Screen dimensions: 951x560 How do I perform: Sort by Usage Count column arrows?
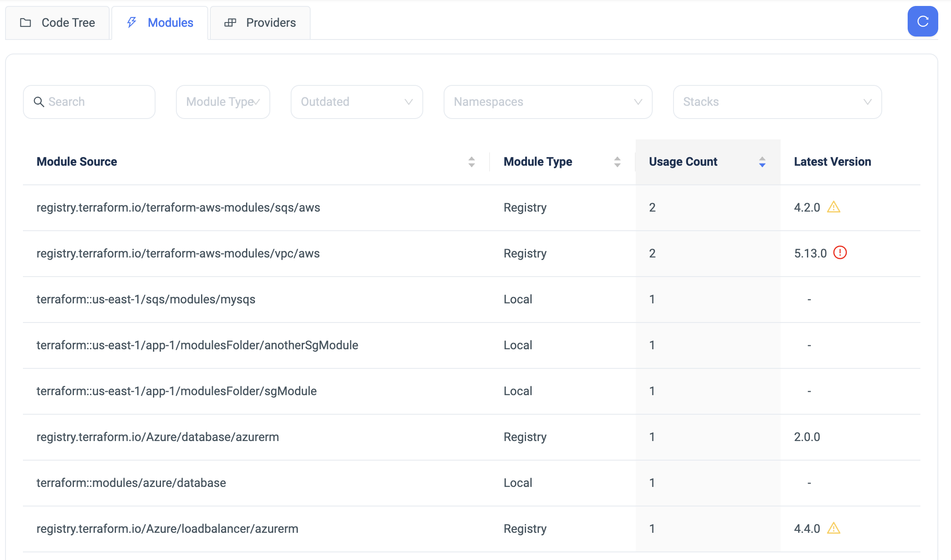pyautogui.click(x=762, y=162)
